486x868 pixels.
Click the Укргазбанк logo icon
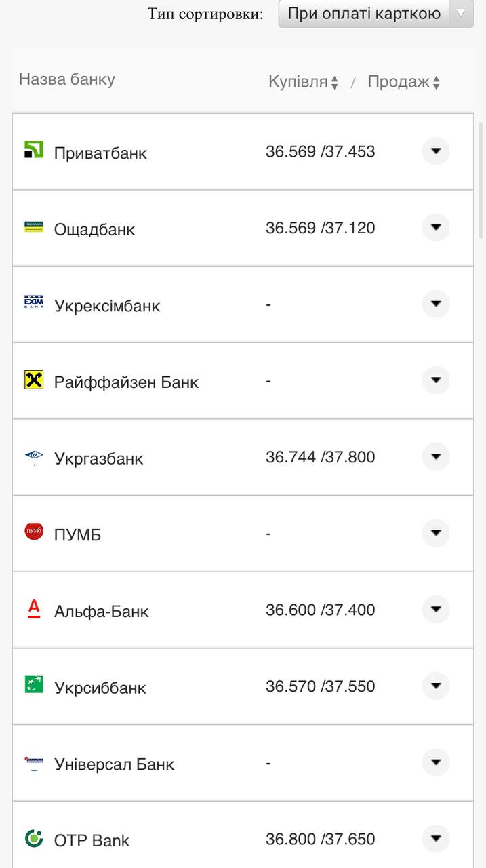click(x=34, y=456)
